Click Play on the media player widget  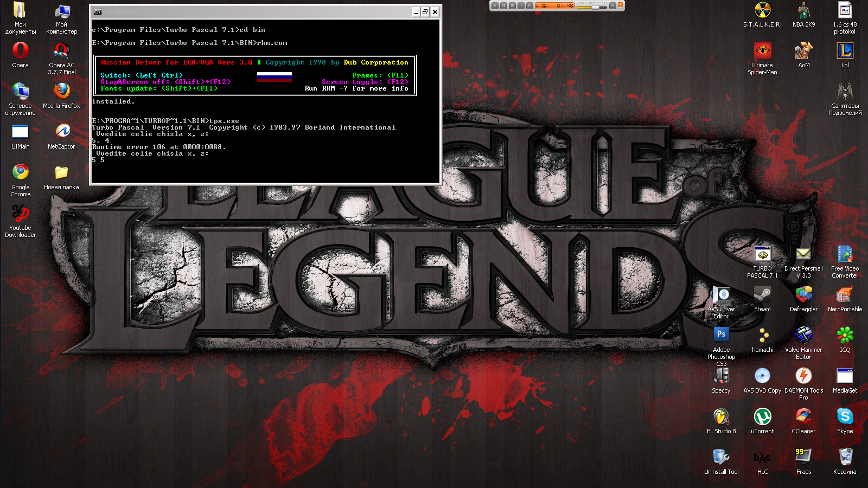495,5
